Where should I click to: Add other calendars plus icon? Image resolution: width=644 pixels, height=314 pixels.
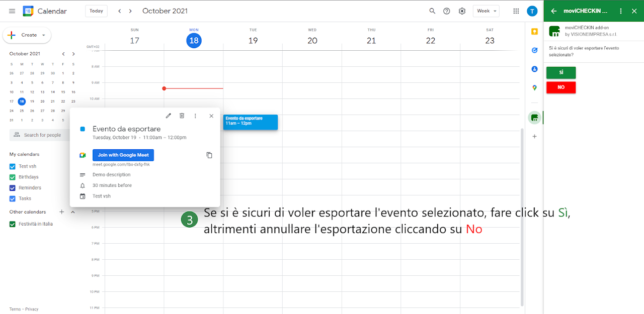coord(62,212)
